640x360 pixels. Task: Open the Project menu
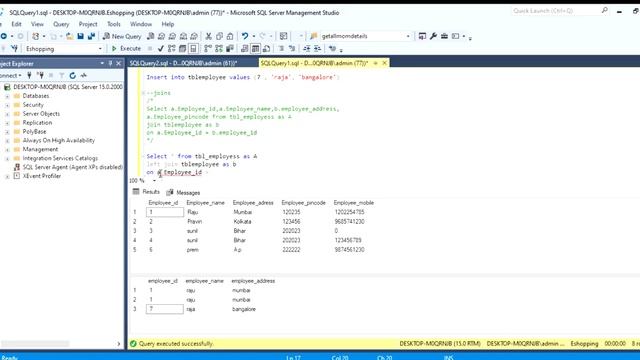tap(88, 24)
